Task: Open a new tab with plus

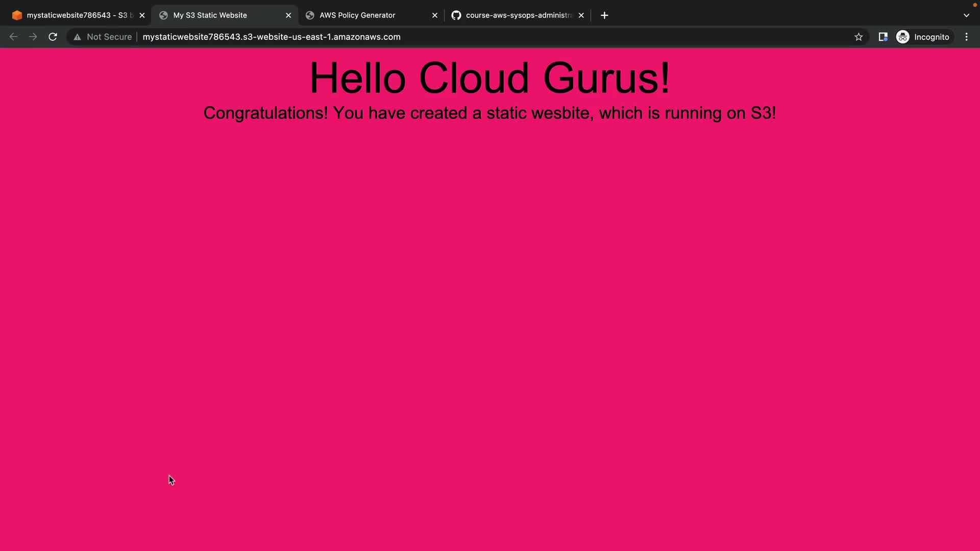Action: point(604,15)
